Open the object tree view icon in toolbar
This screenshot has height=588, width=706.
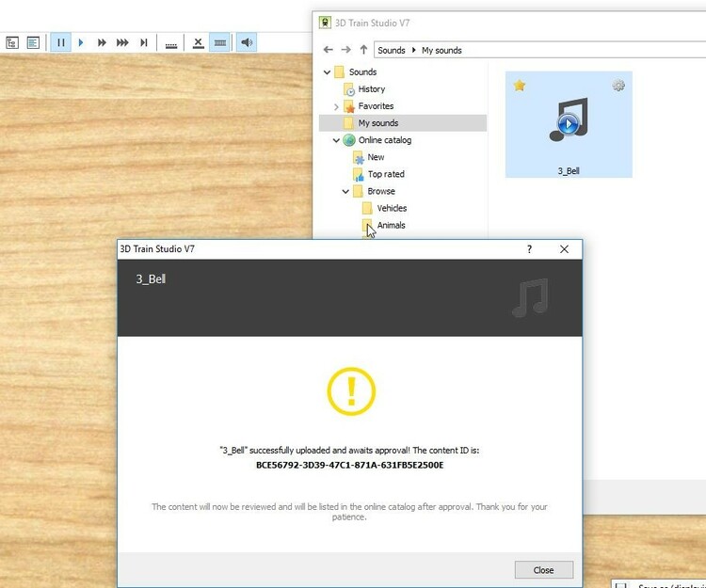tap(12, 42)
